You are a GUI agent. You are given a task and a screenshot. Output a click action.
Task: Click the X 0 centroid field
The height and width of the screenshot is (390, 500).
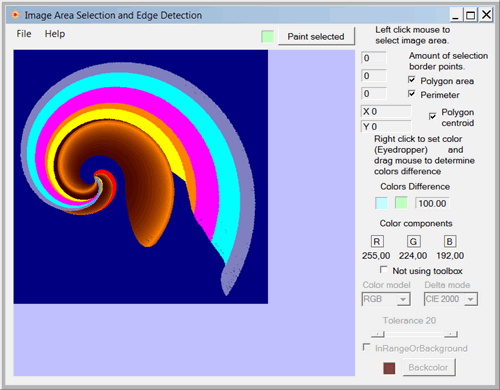(386, 111)
